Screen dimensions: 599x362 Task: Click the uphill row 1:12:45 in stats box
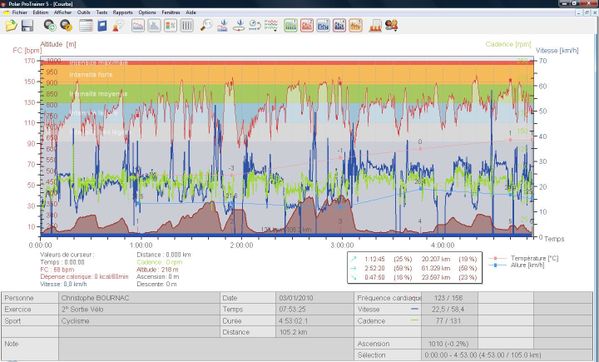(414, 259)
